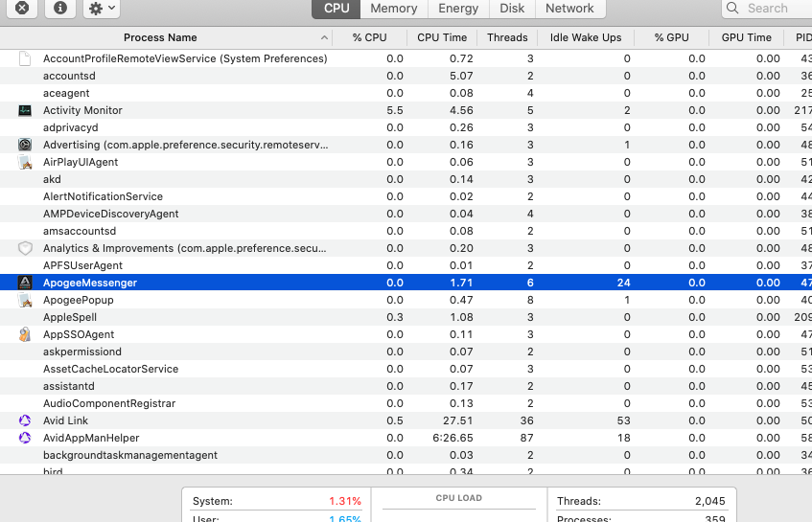Select the akd process row
The image size is (812, 522).
point(406,179)
